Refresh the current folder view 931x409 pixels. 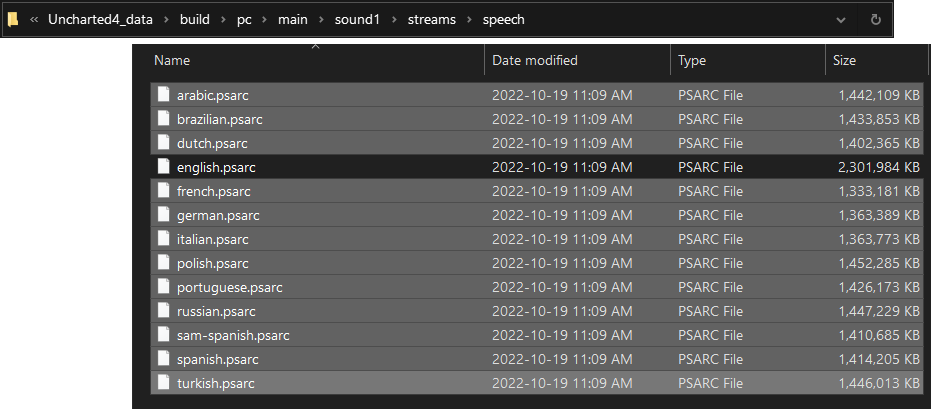coord(875,19)
